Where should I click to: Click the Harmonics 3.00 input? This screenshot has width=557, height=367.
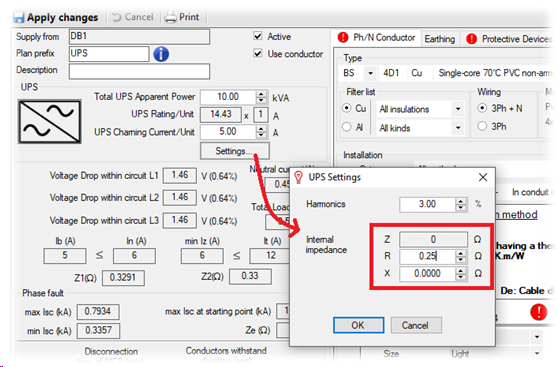click(427, 204)
